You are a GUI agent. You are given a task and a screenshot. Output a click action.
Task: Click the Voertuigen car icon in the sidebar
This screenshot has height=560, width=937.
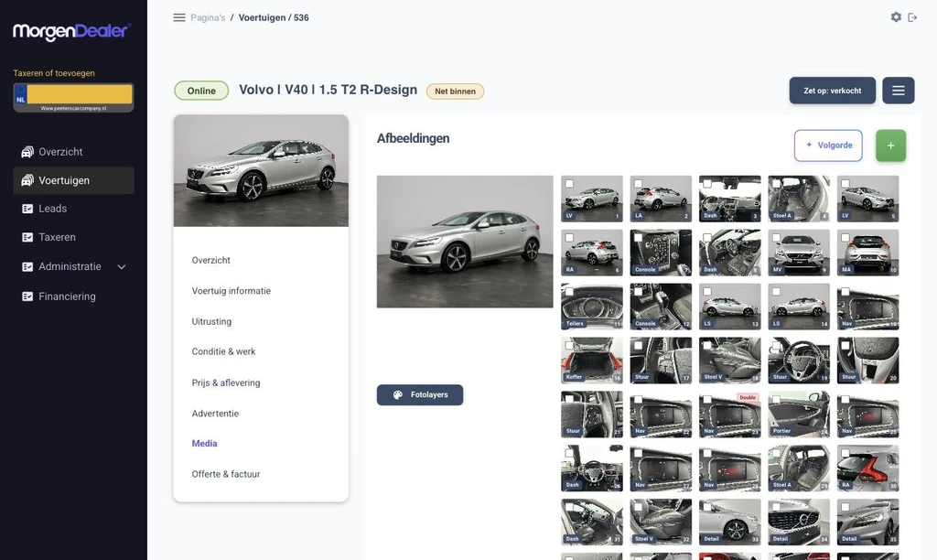pyautogui.click(x=27, y=180)
